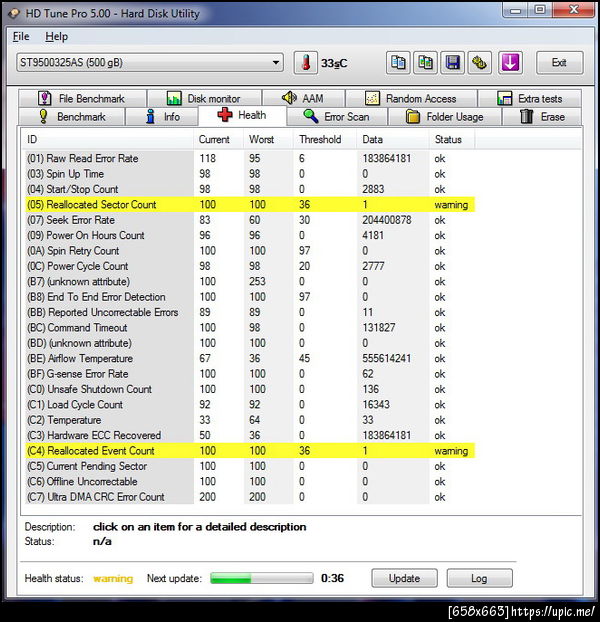Select the (07) Seek Error Rate row
Screen dimensions: 600x622
click(250, 220)
